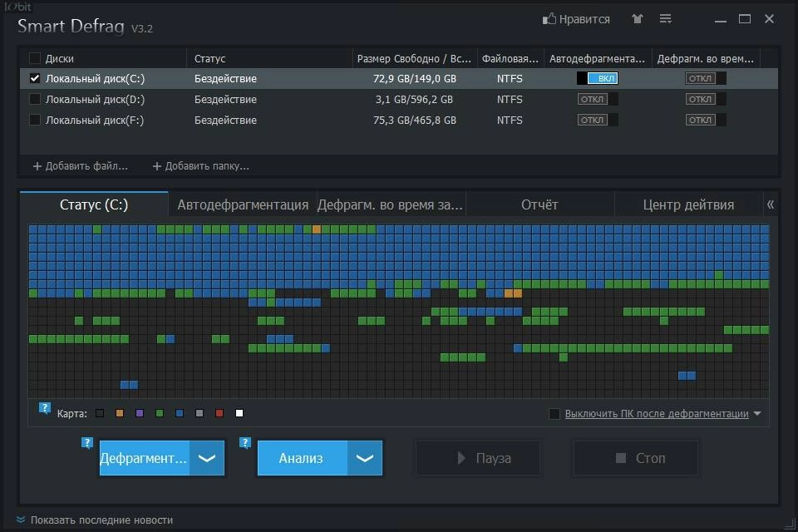Click the 3,1 GB/596,2 GB size value

[x=414, y=99]
